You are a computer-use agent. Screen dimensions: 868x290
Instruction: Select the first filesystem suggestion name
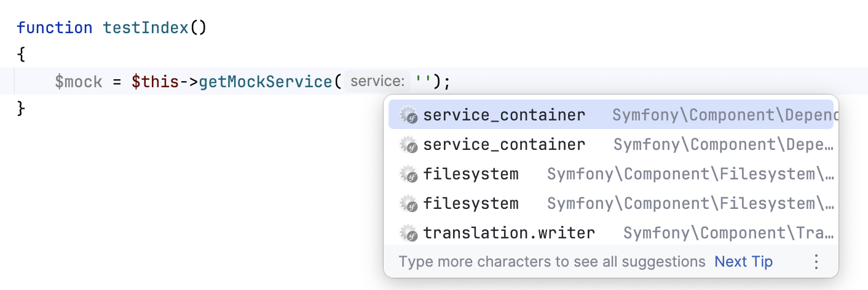pyautogui.click(x=471, y=174)
